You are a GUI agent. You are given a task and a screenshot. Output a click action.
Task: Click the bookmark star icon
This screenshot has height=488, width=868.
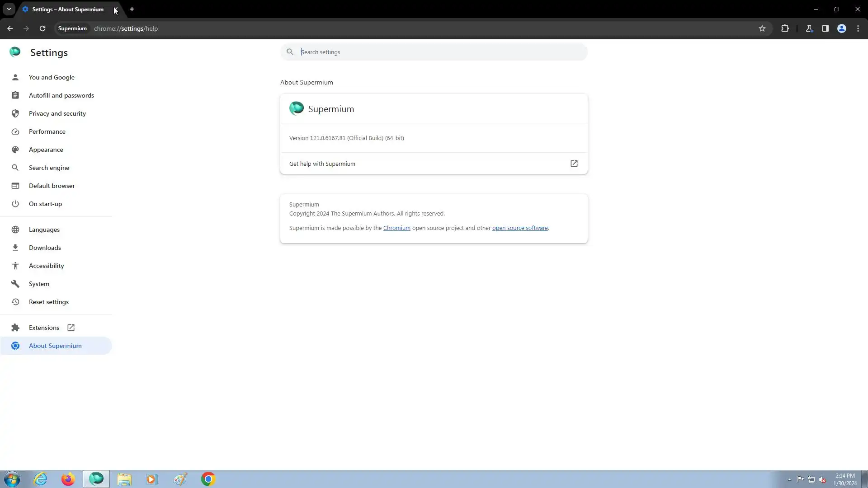click(762, 28)
